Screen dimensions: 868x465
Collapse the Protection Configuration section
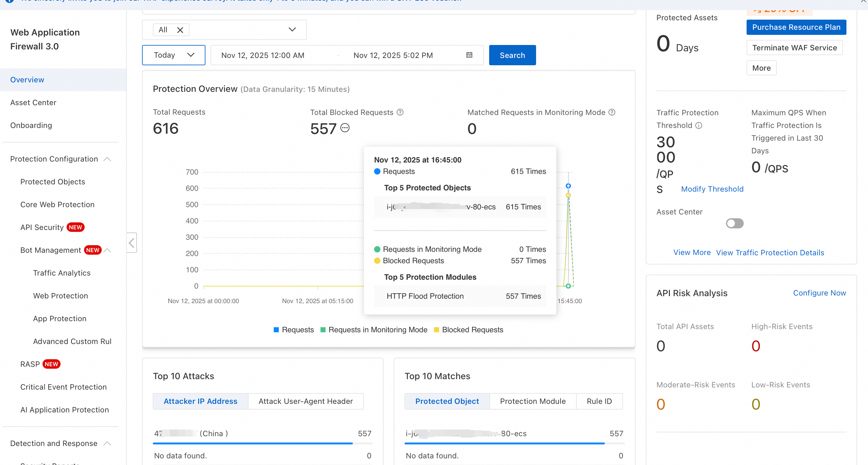coord(107,159)
